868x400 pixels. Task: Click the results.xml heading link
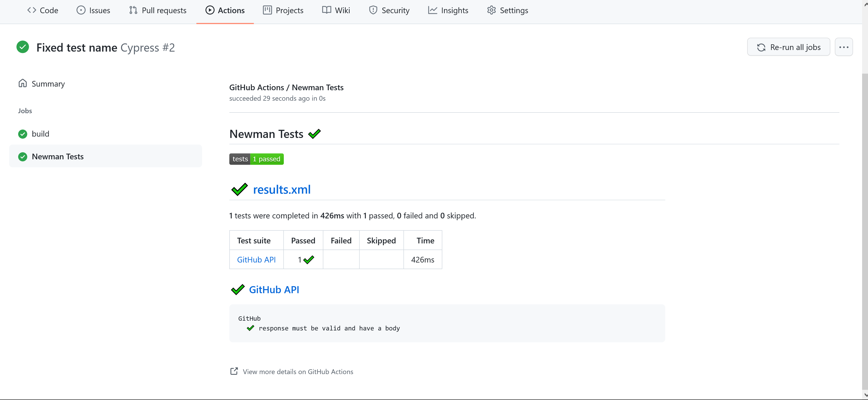pos(282,190)
